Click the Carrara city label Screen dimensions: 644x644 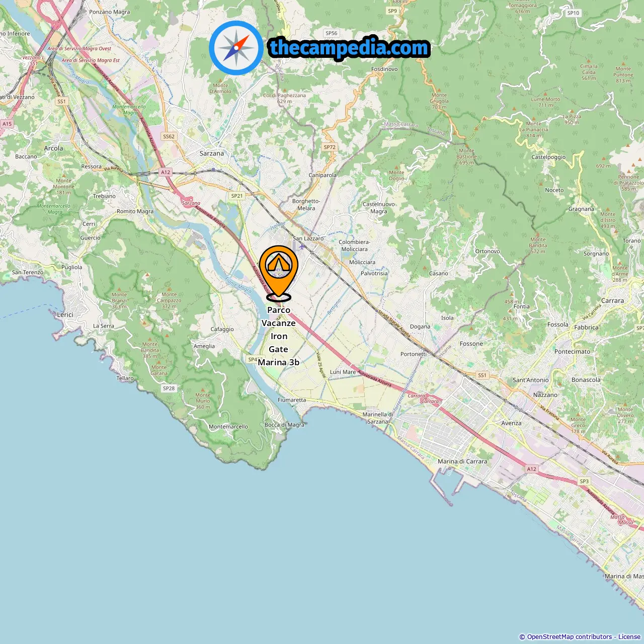(612, 301)
